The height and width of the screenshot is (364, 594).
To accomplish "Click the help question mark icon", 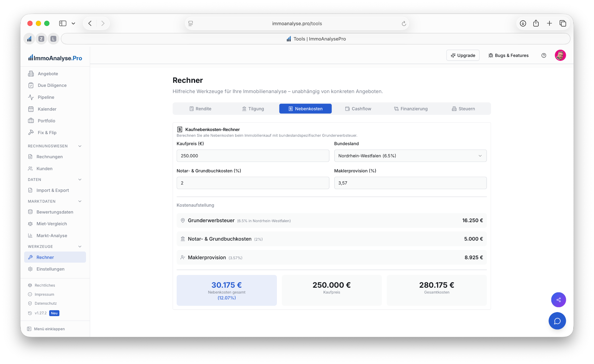I will click(x=544, y=55).
